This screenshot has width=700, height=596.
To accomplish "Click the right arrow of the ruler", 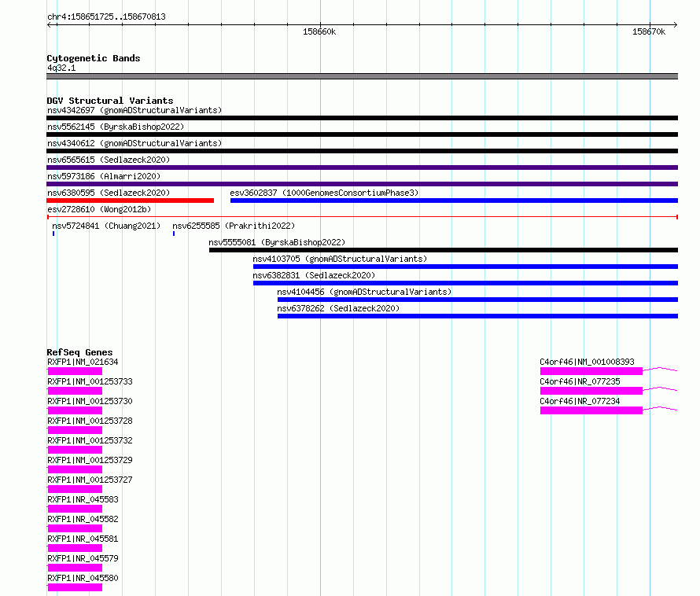I will [675, 24].
